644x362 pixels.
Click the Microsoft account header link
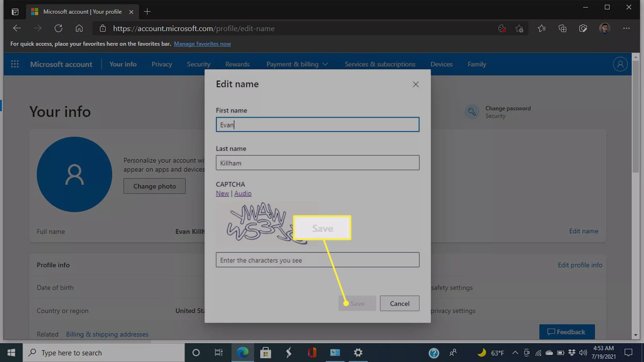coord(61,64)
